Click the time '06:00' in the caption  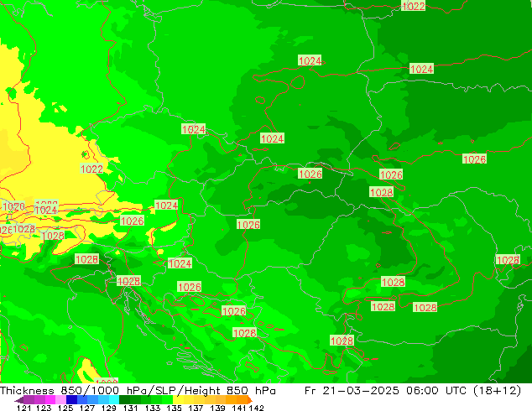tap(422, 391)
